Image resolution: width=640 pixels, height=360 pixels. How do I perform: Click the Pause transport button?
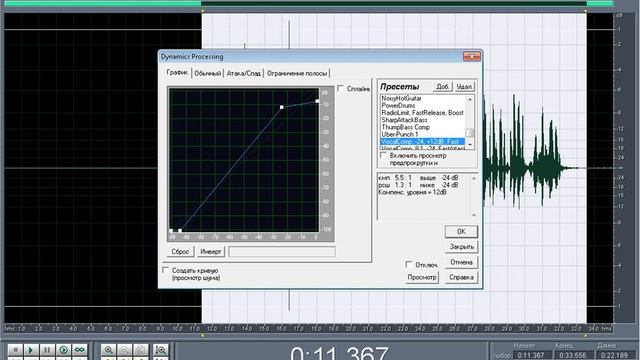(47, 350)
